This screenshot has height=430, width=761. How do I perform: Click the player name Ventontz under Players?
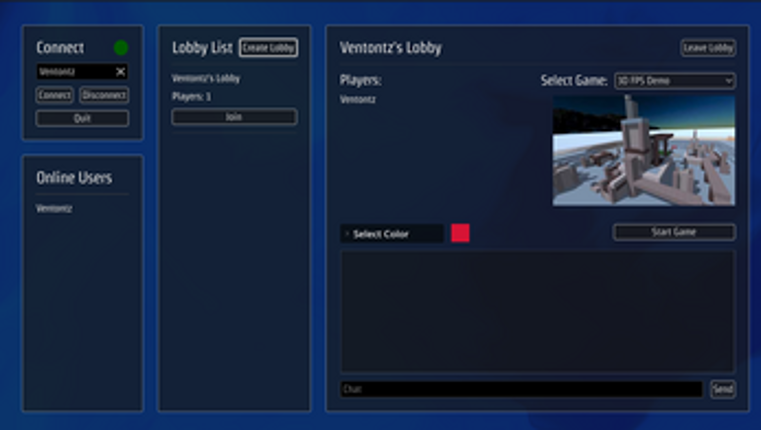(x=358, y=99)
